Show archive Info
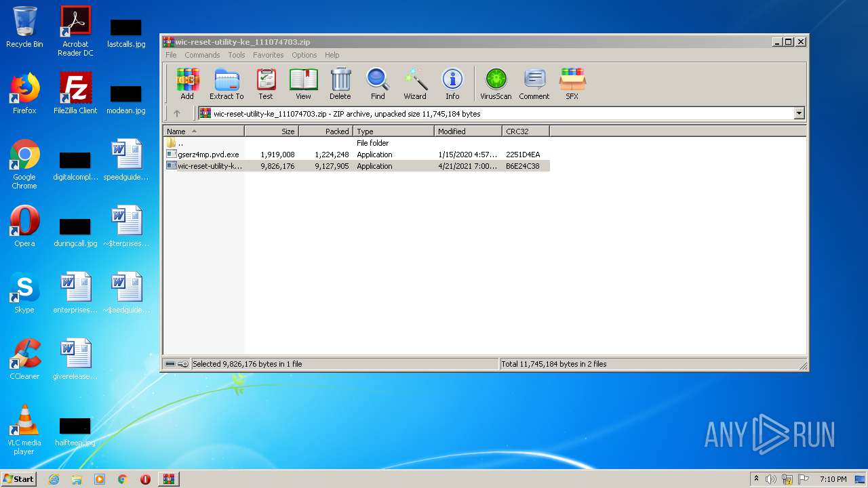Viewport: 868px width, 488px height. (452, 84)
